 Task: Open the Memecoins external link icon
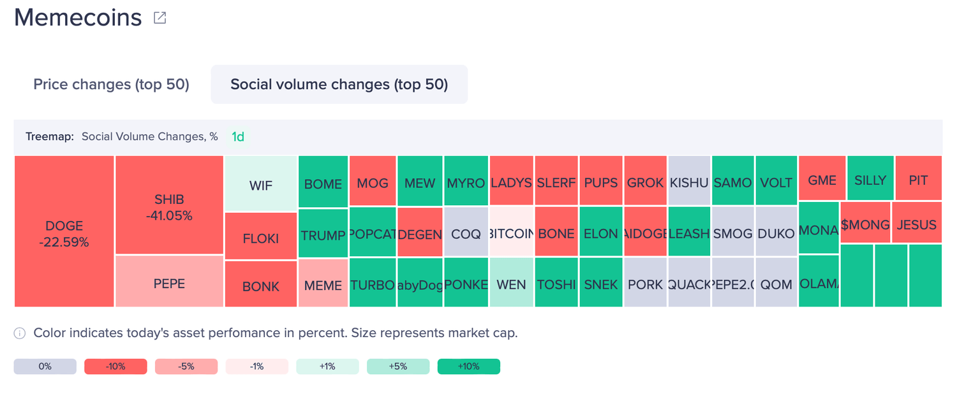pyautogui.click(x=158, y=17)
